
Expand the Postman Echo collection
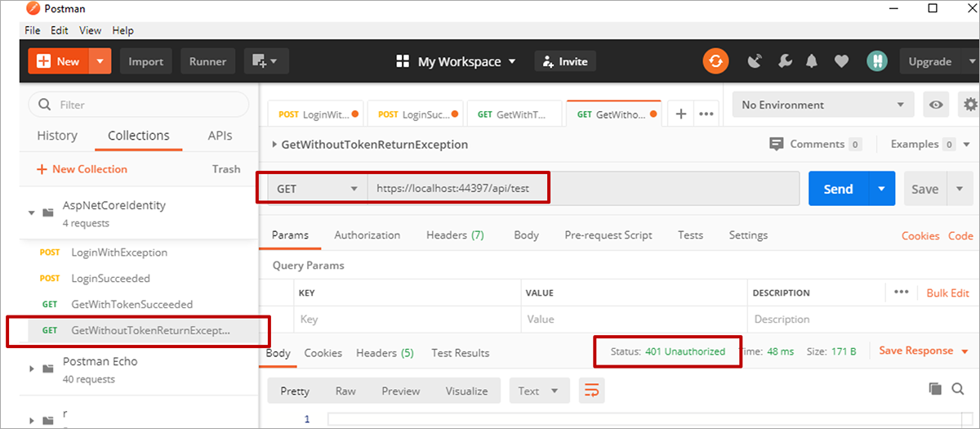point(32,369)
